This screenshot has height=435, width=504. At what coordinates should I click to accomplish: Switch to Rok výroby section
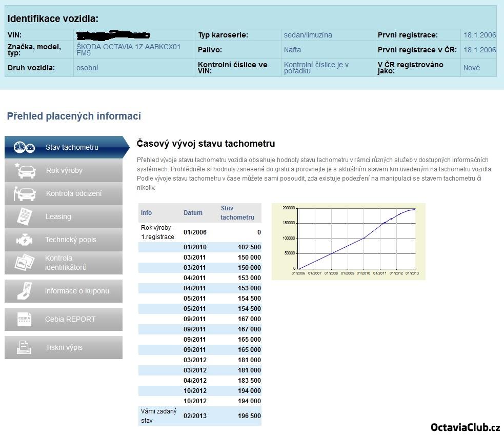[64, 170]
